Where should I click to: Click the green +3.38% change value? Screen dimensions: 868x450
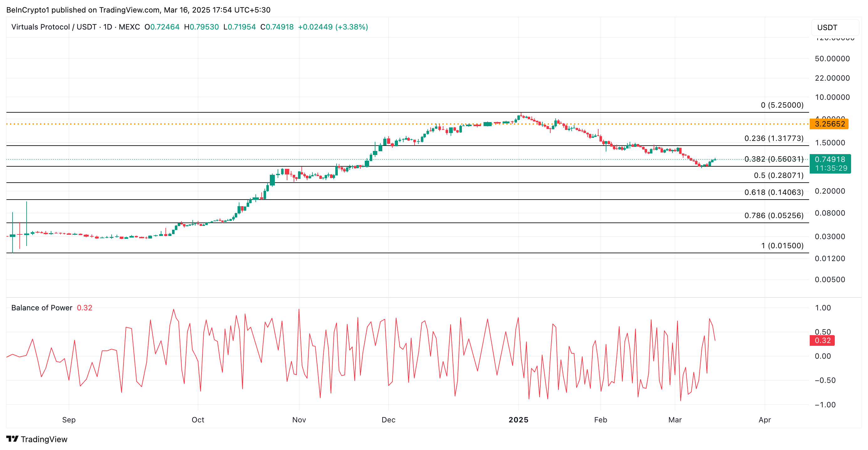352,27
